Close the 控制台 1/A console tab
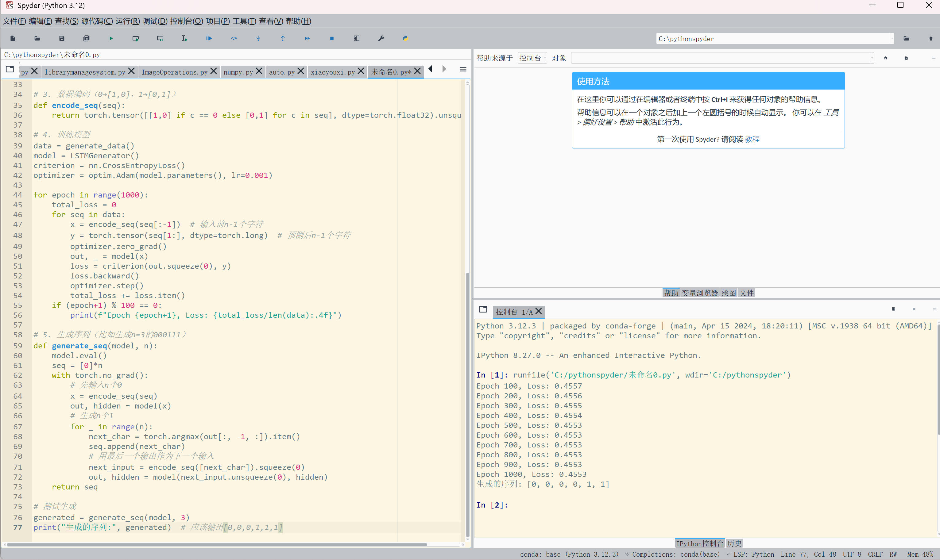940x560 pixels. tap(539, 311)
